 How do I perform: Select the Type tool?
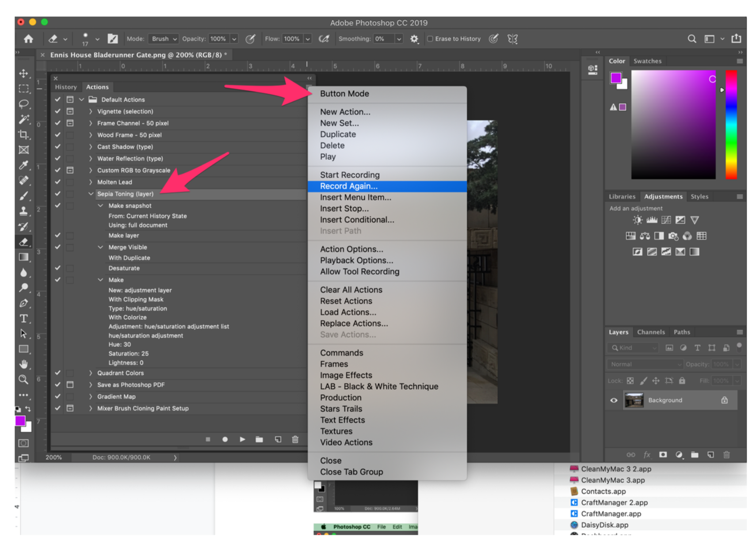[x=24, y=318]
